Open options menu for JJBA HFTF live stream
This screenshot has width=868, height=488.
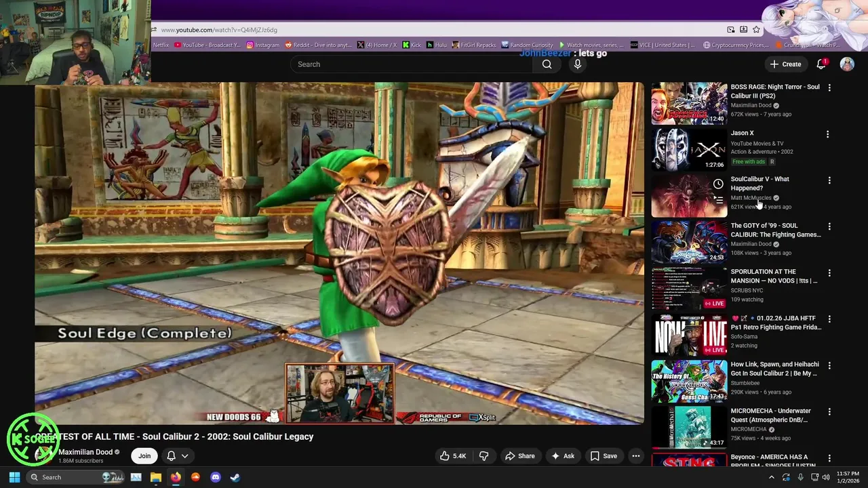click(x=829, y=319)
